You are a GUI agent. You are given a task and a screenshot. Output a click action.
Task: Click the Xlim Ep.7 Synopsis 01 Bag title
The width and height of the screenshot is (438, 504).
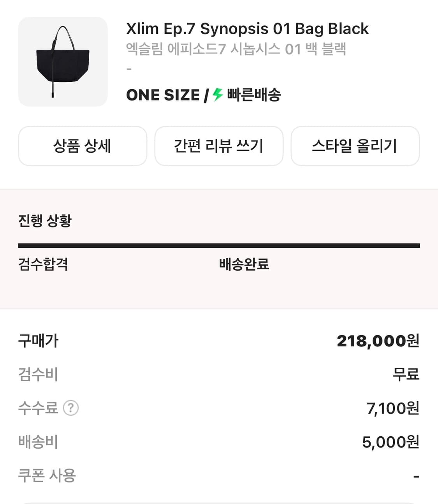point(247,29)
